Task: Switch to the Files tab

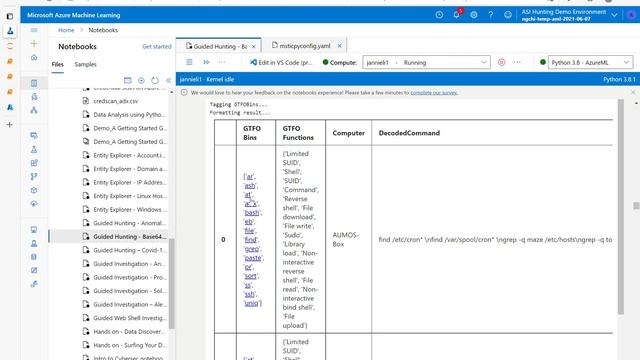Action: coord(58,64)
